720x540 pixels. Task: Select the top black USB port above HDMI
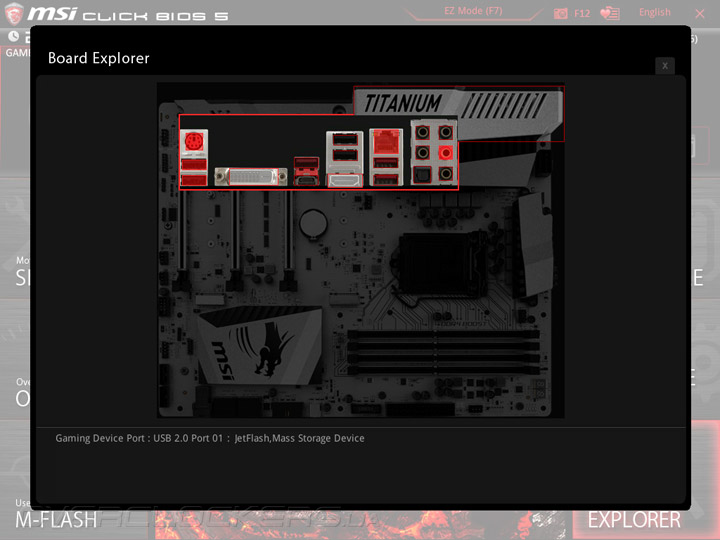click(345, 139)
